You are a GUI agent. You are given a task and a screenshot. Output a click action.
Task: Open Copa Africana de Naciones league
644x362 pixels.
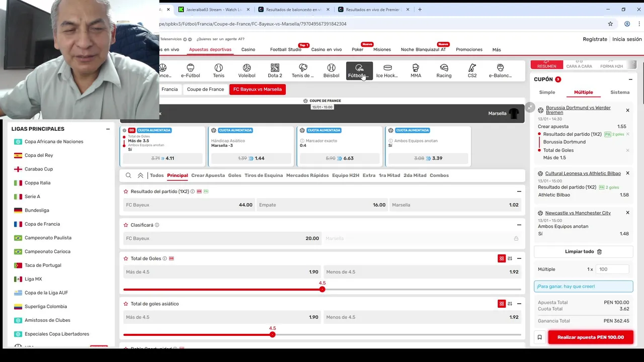[x=54, y=142]
